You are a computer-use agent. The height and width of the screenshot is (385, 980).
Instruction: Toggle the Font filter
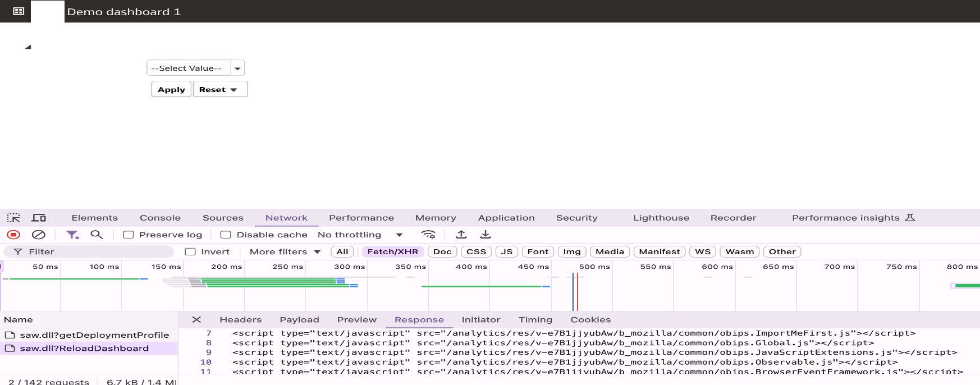coord(538,251)
